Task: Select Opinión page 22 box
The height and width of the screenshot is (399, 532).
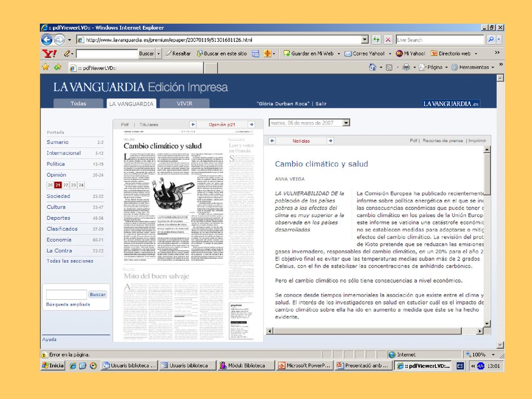Action: [65, 185]
